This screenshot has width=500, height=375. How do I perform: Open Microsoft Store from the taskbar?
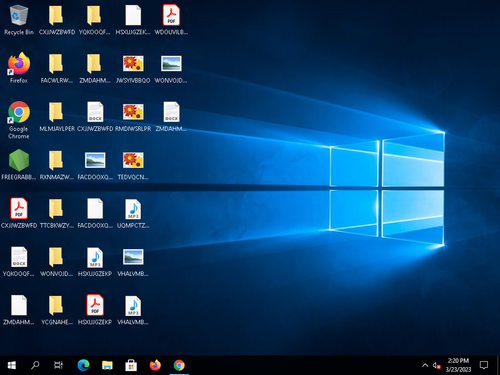point(131,365)
